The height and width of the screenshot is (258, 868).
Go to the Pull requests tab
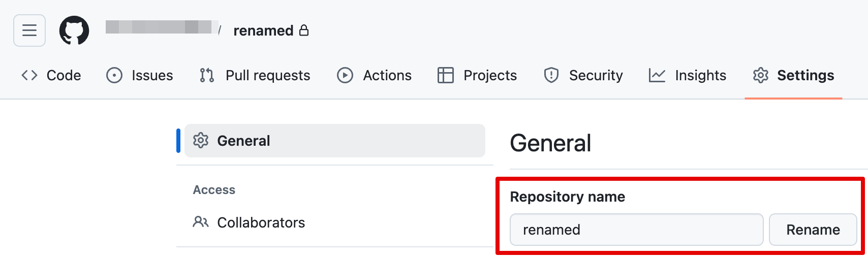(268, 76)
